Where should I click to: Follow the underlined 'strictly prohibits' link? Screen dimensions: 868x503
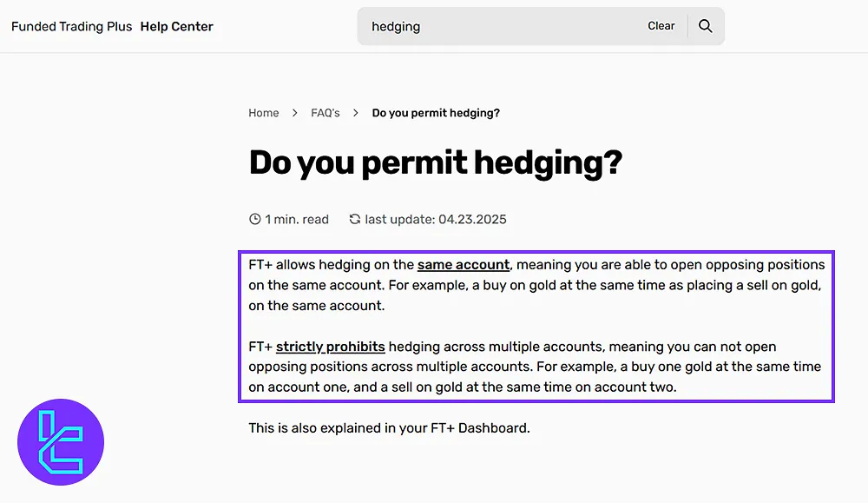pos(331,346)
